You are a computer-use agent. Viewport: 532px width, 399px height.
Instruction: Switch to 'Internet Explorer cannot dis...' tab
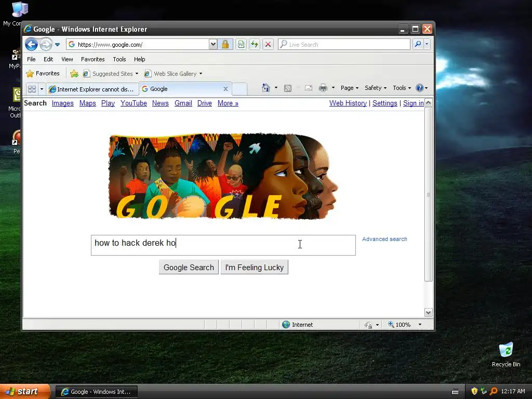pos(92,89)
